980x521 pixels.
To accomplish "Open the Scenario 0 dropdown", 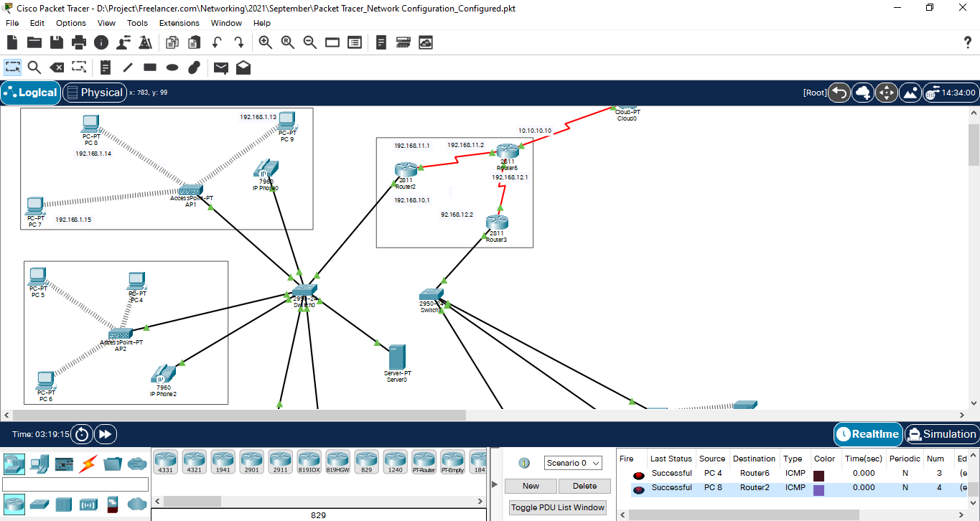I will (572, 463).
